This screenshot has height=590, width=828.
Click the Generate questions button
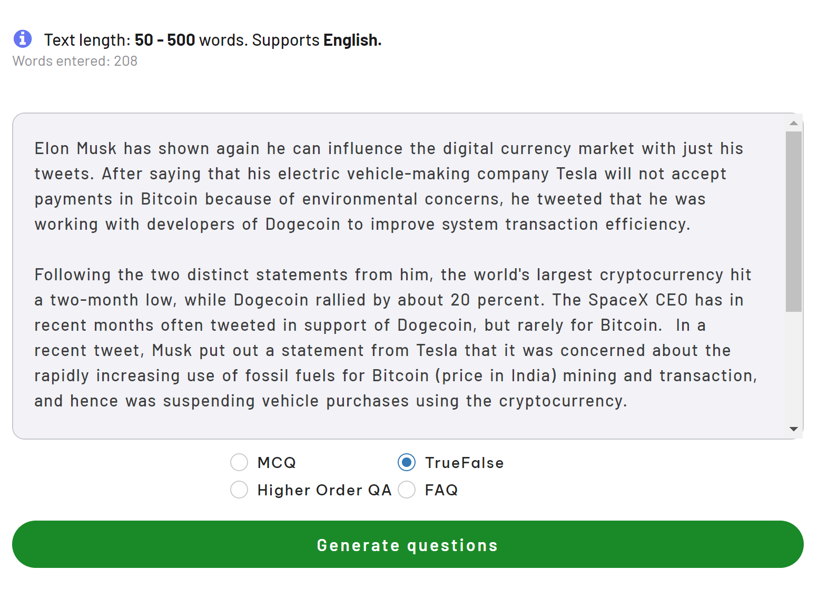(x=408, y=545)
